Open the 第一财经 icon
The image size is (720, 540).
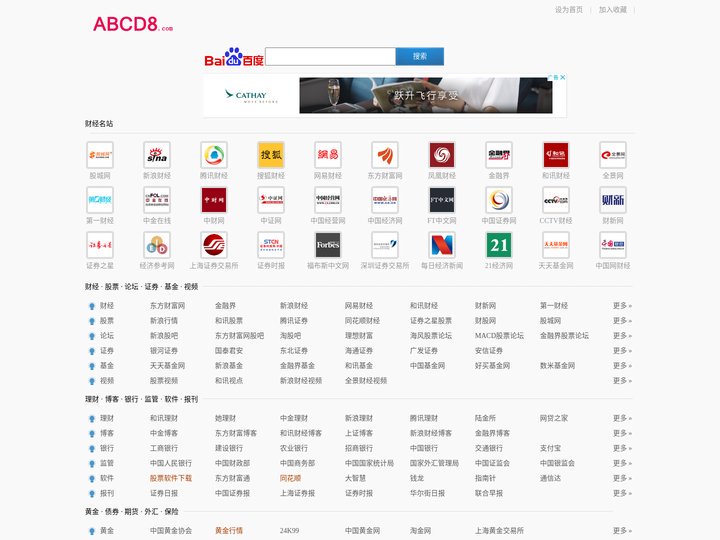click(x=100, y=200)
